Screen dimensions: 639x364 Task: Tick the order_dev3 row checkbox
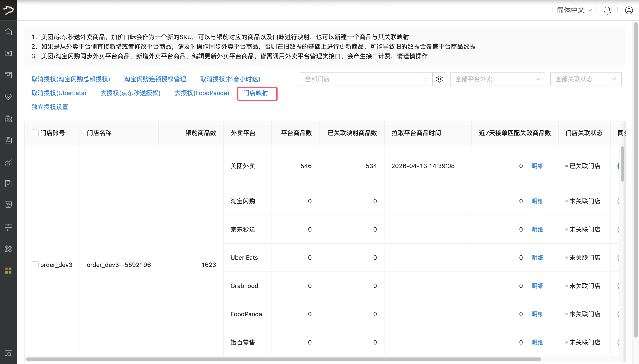(x=35, y=265)
